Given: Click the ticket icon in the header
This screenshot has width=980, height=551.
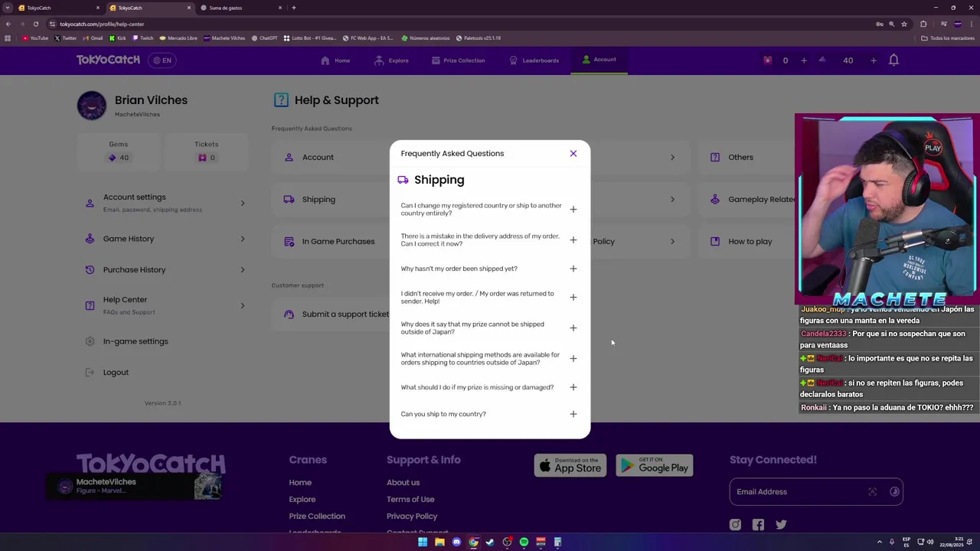Looking at the screenshot, I should click(767, 60).
